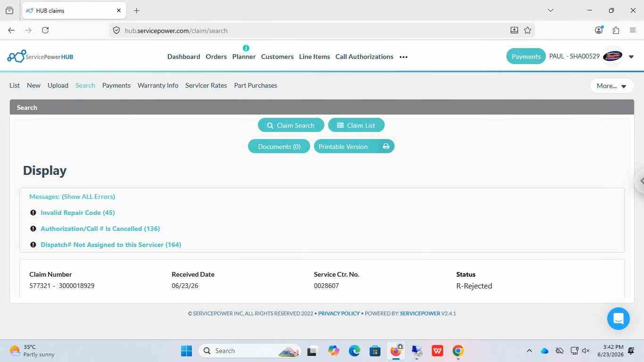The width and height of the screenshot is (644, 362).
Task: Click the Claim Search button
Action: point(291,125)
